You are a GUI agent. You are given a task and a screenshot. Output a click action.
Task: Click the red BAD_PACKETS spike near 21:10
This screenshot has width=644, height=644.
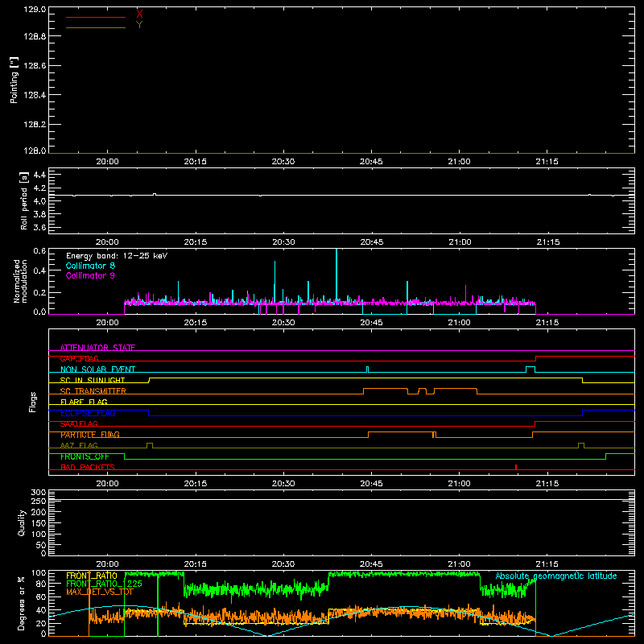516,467
